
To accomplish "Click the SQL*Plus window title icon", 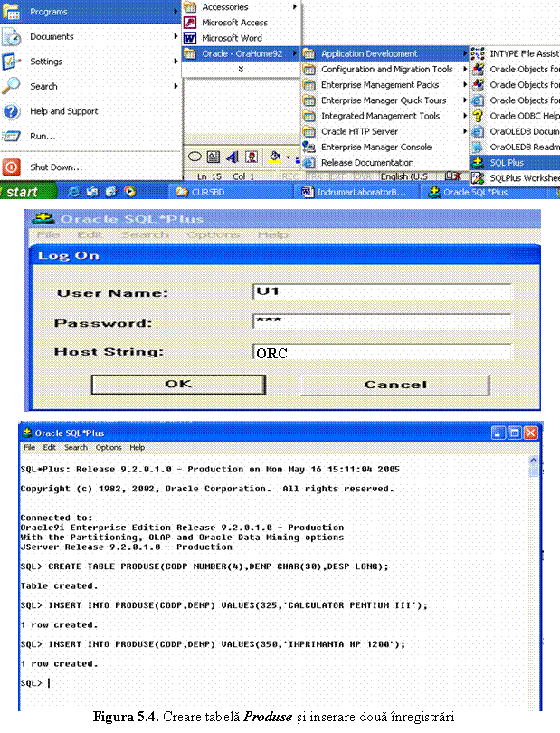I will click(x=27, y=433).
